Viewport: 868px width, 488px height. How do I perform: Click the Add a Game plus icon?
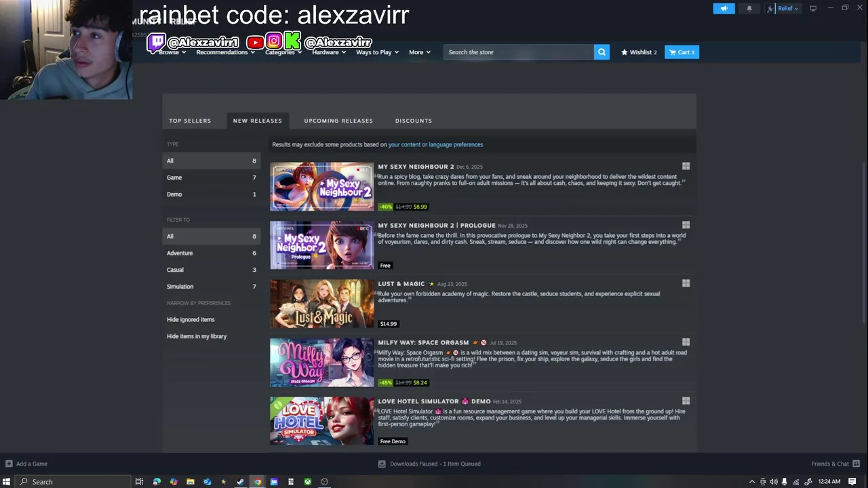pos(9,464)
